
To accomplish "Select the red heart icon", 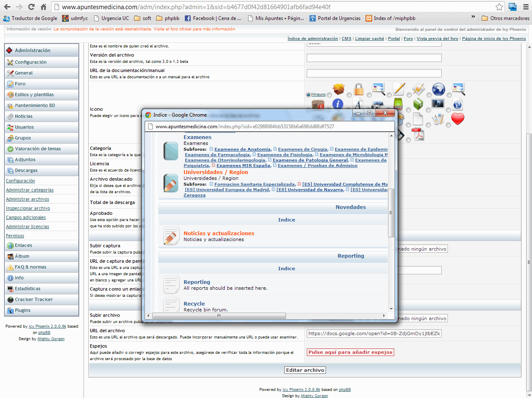I will coord(457,119).
